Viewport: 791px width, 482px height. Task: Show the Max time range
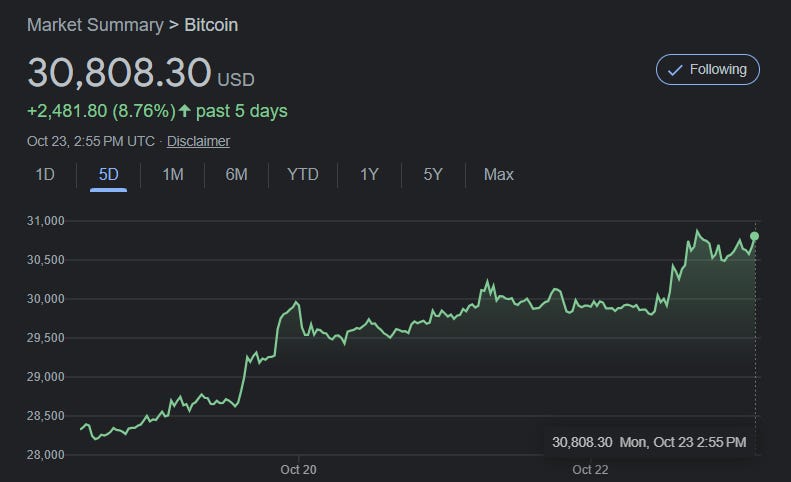click(x=498, y=175)
